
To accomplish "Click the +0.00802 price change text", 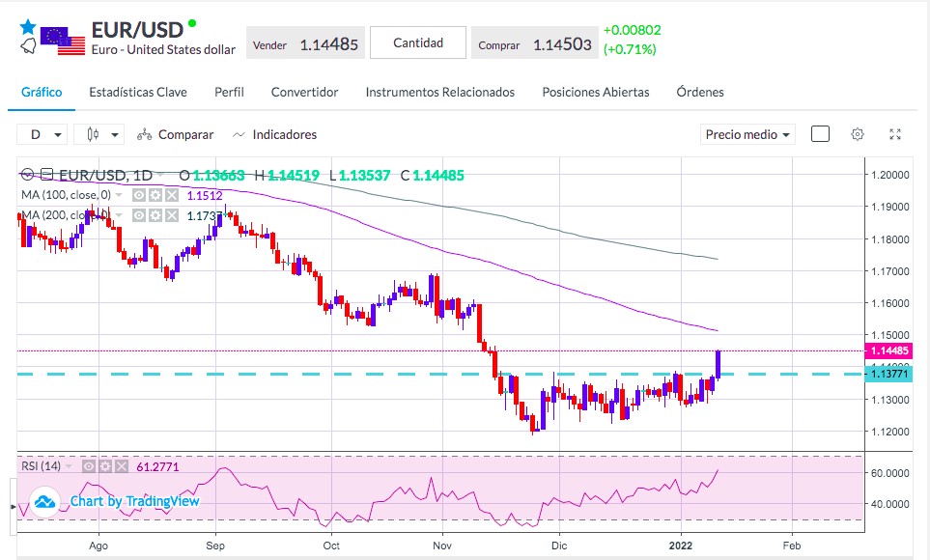I will coord(632,30).
